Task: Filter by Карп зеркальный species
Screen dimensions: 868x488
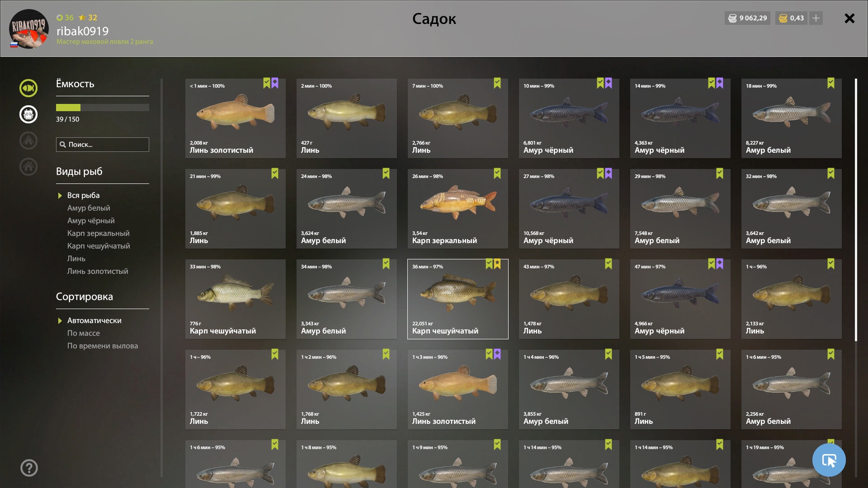Action: pos(98,233)
